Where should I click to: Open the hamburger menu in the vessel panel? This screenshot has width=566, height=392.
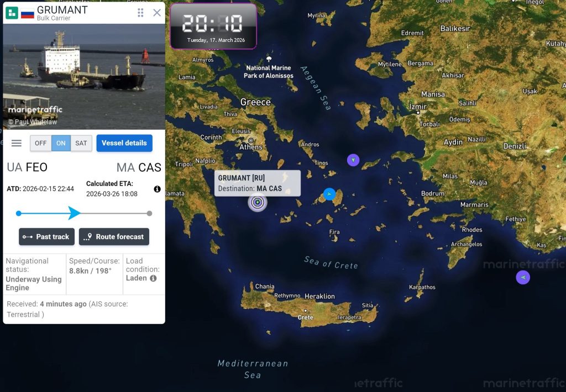[x=16, y=143]
